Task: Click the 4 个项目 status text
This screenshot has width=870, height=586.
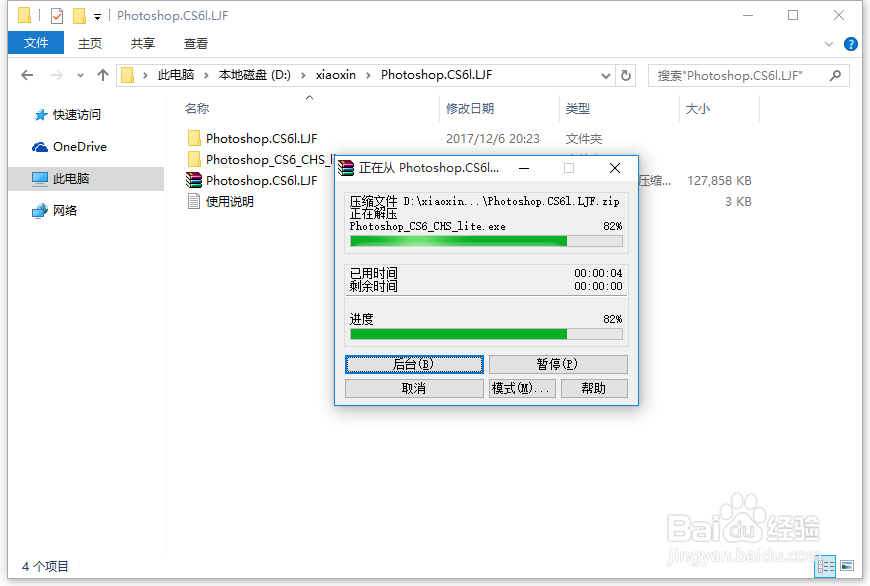Action: click(x=45, y=566)
